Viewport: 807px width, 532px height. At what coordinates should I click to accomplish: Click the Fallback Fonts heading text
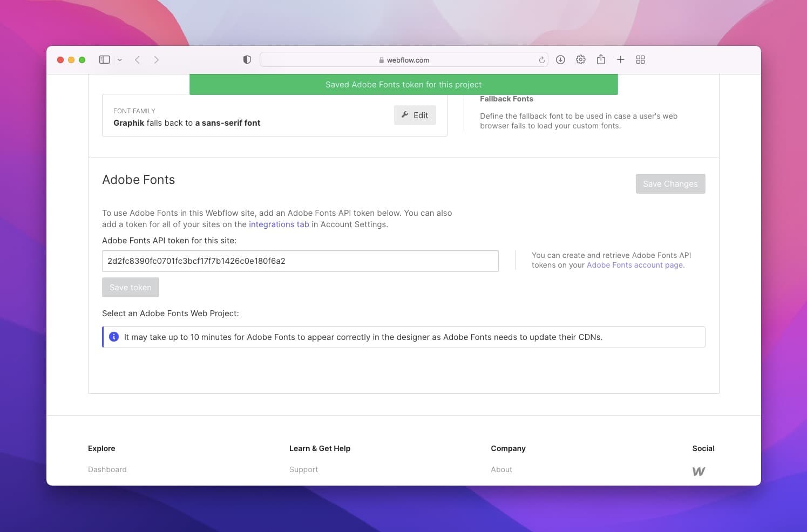pyautogui.click(x=507, y=99)
